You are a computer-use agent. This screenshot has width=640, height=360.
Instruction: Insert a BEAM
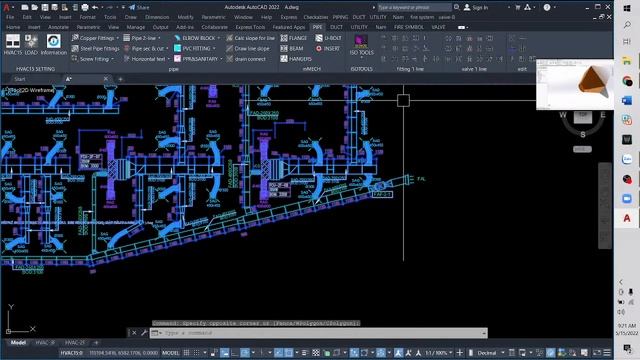point(292,49)
